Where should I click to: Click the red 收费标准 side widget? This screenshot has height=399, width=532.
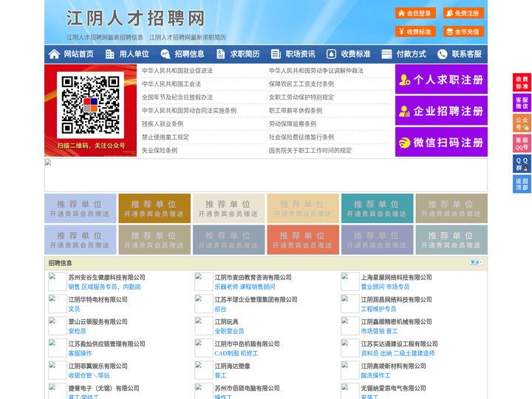522,83
